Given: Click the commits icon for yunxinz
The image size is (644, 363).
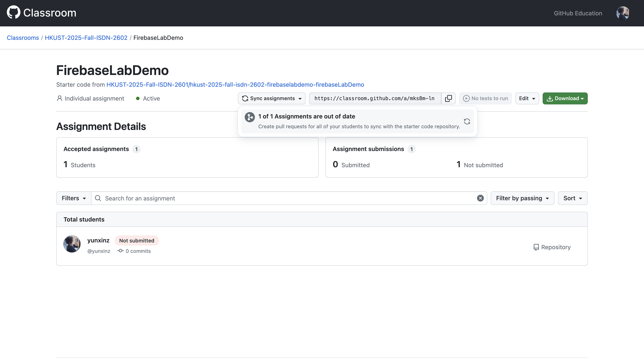Looking at the screenshot, I should [x=121, y=251].
